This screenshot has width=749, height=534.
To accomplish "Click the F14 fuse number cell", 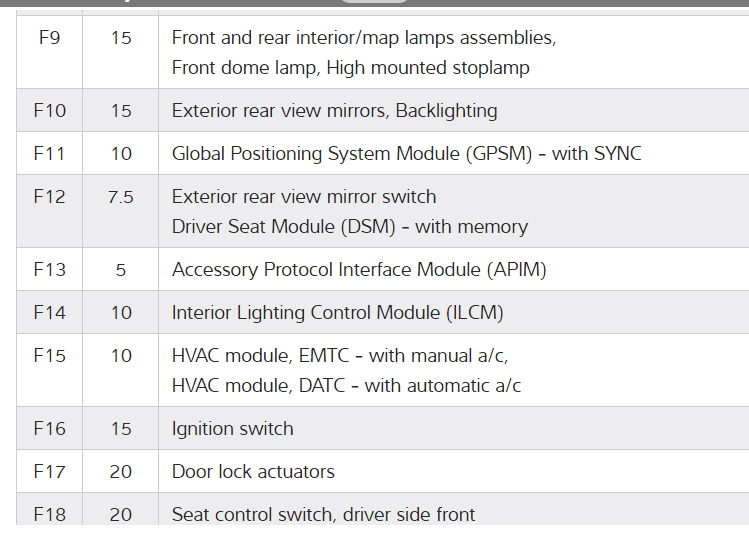I will (x=50, y=313).
